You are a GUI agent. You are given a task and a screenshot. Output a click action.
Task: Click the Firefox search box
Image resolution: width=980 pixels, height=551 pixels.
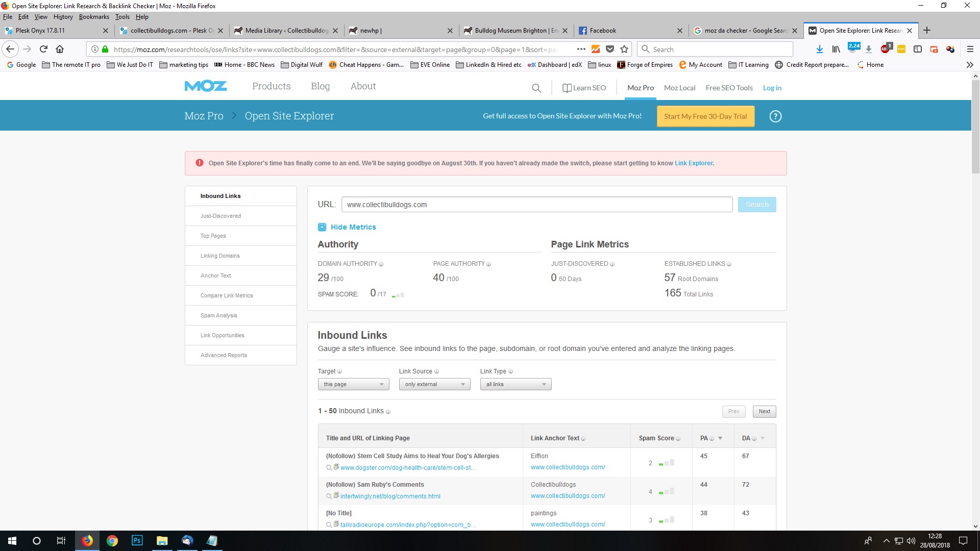[715, 49]
